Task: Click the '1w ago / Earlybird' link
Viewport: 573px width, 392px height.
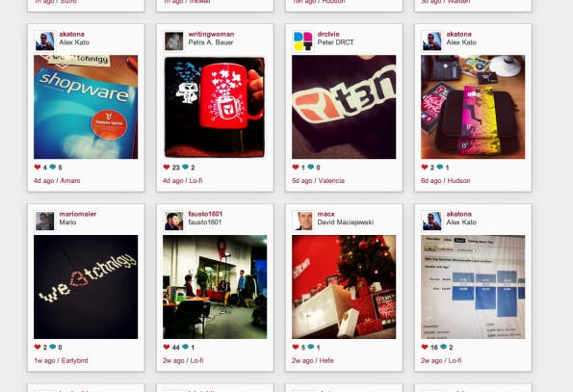Action: tap(61, 360)
